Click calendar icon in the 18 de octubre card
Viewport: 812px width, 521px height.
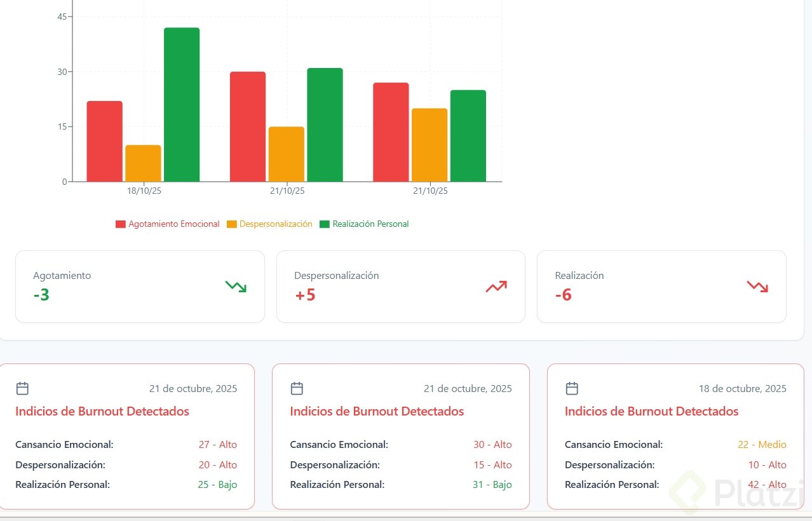[x=572, y=388]
